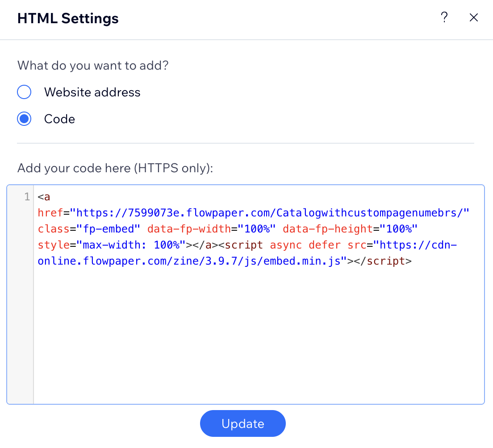This screenshot has width=493, height=448.
Task: Click the X icon to dismiss HTML Settings
Action: [x=473, y=17]
